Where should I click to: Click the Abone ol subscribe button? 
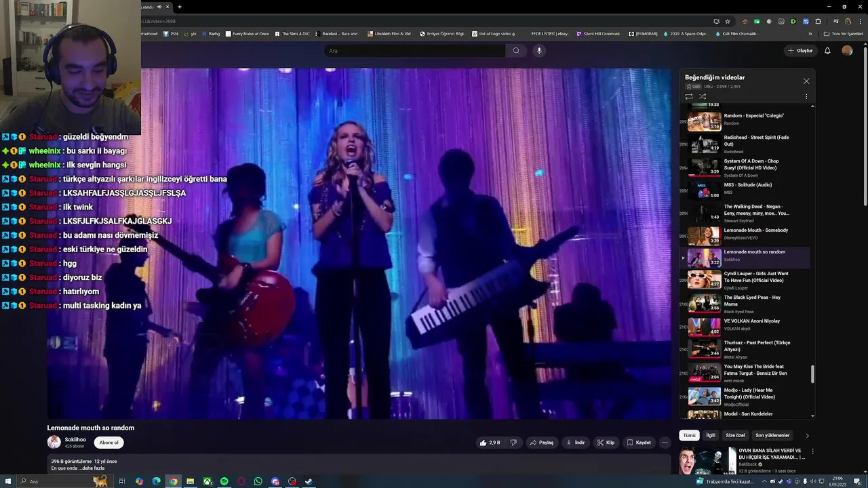pyautogui.click(x=108, y=443)
